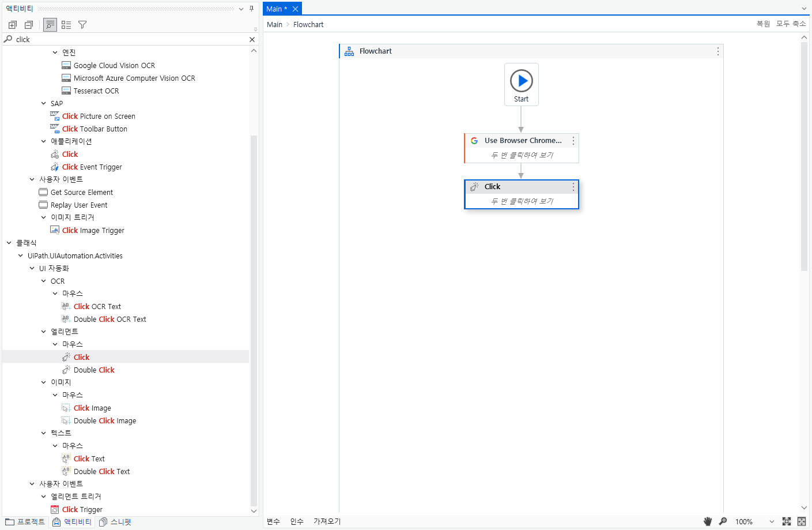
Task: Select the Start node
Action: point(522,85)
